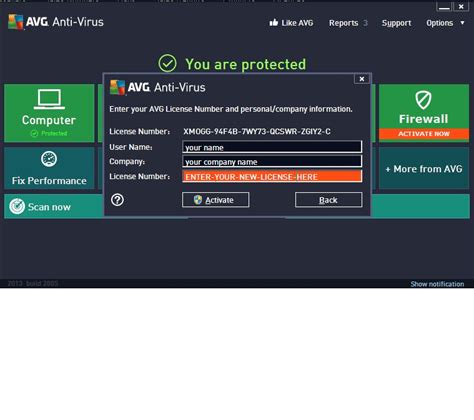Open the Computer protection tile
The width and height of the screenshot is (474, 420).
coord(49,113)
